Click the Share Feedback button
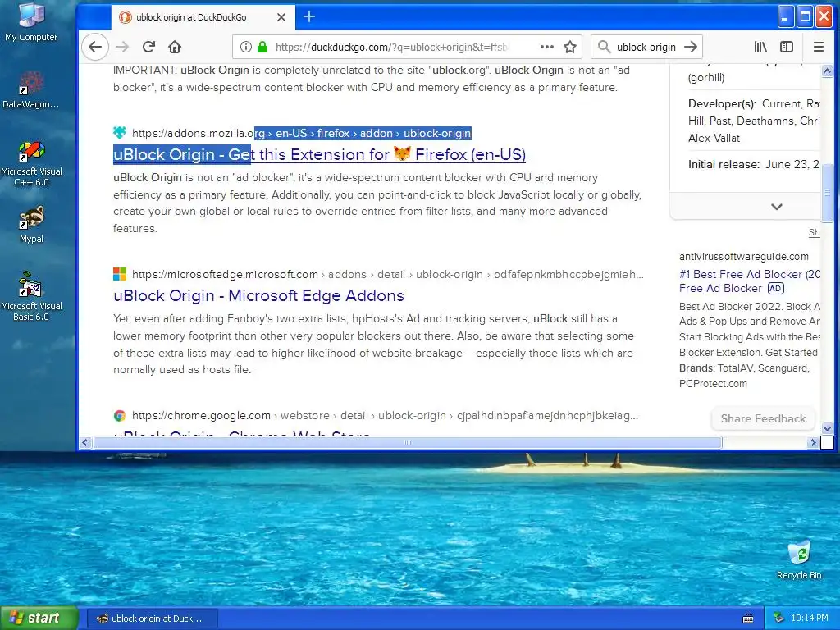840x630 pixels. click(x=763, y=418)
